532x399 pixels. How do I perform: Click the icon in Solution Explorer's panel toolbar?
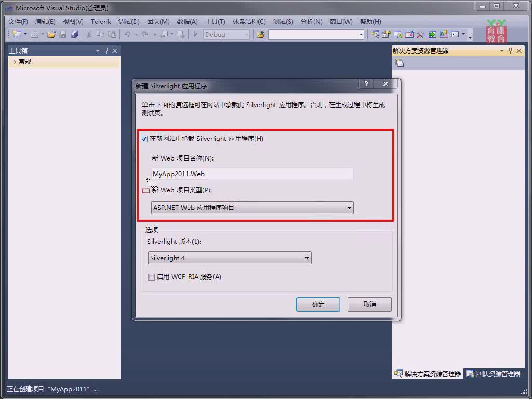tap(400, 62)
